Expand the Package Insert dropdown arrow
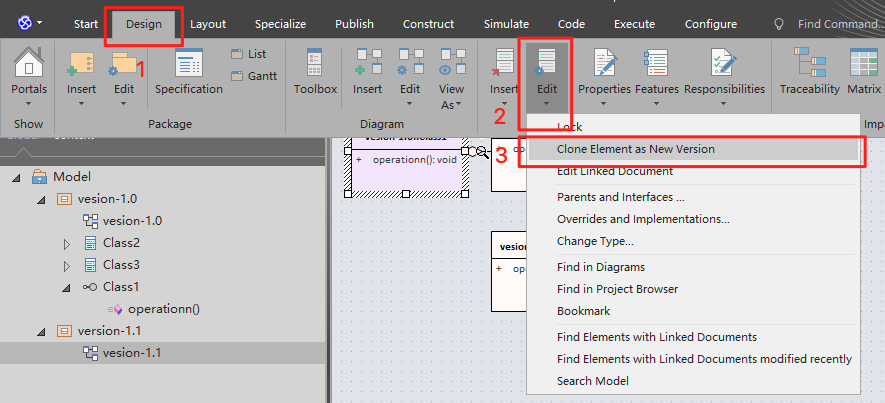885x403 pixels. click(x=81, y=104)
